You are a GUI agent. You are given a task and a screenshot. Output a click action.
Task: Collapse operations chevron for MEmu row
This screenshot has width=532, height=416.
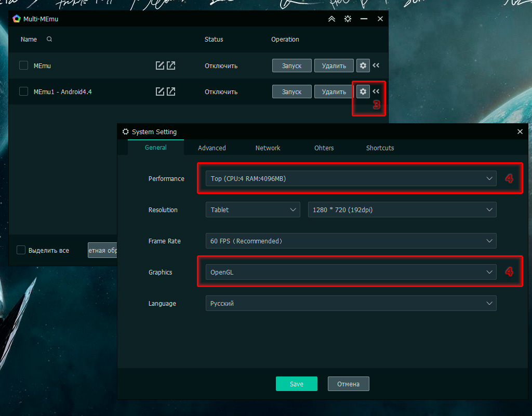click(x=376, y=65)
